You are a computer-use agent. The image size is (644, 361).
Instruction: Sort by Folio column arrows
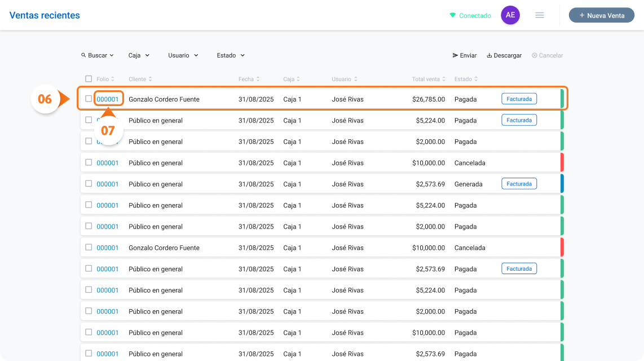pyautogui.click(x=113, y=79)
